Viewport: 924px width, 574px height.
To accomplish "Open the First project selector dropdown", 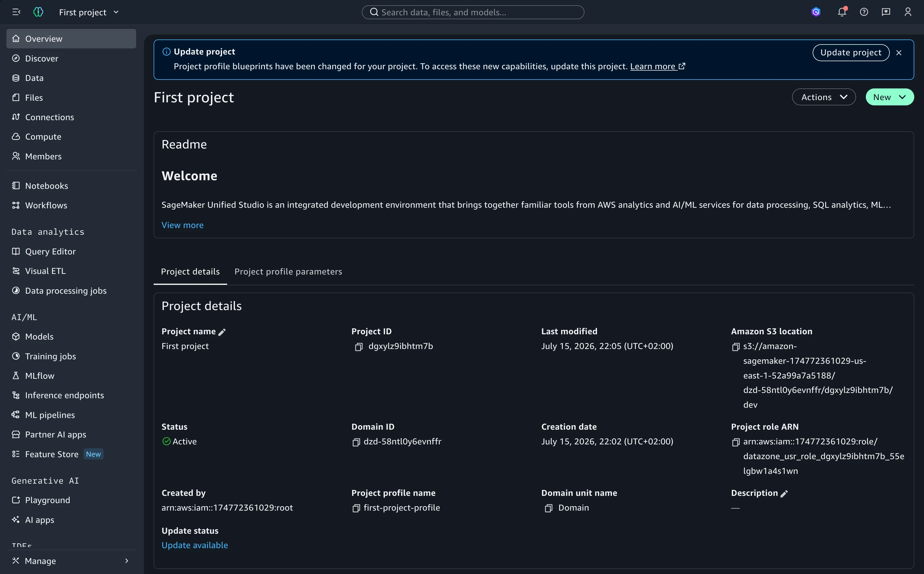I will [89, 12].
